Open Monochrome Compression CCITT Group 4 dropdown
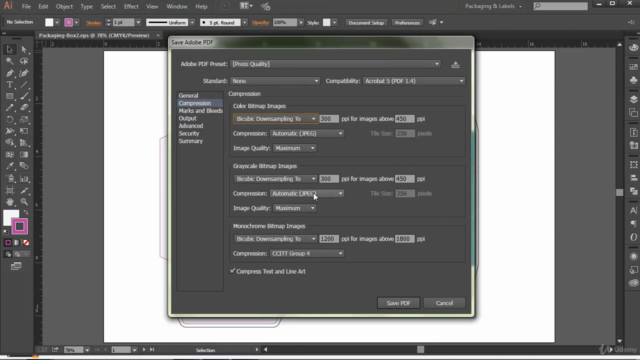Screen dimensions: 640x360 click(x=307, y=253)
